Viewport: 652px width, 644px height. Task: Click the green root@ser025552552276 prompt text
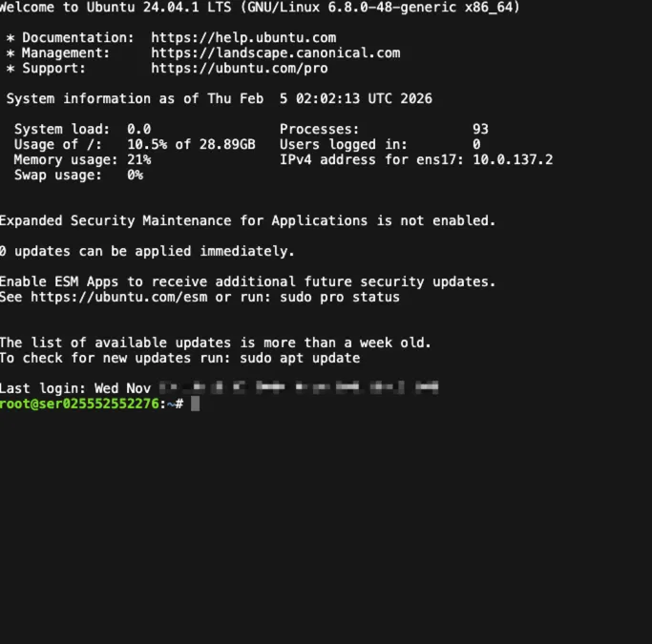click(78, 404)
